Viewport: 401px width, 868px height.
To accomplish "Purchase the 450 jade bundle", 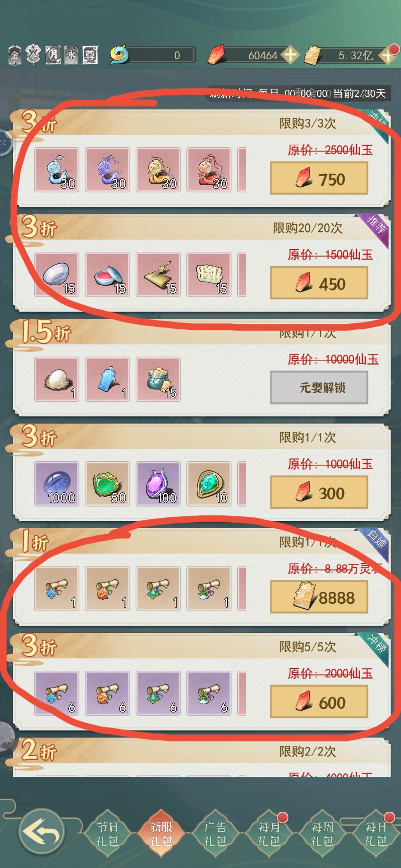I will coord(319,283).
